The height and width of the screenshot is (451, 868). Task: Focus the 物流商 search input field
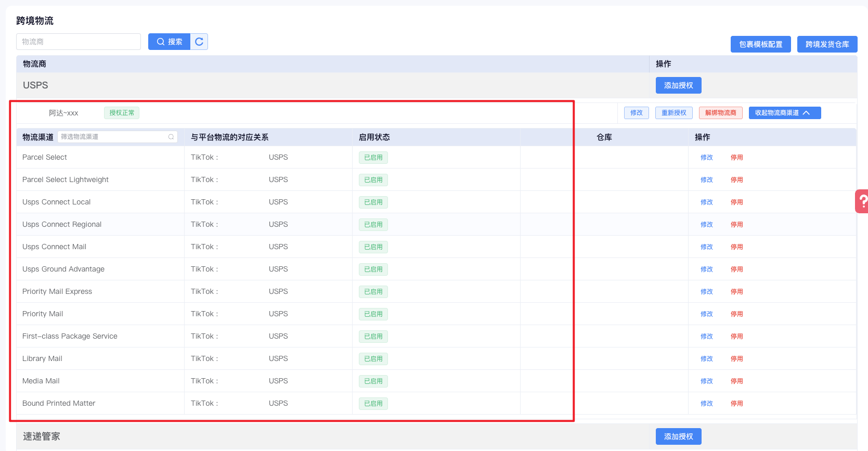point(79,42)
